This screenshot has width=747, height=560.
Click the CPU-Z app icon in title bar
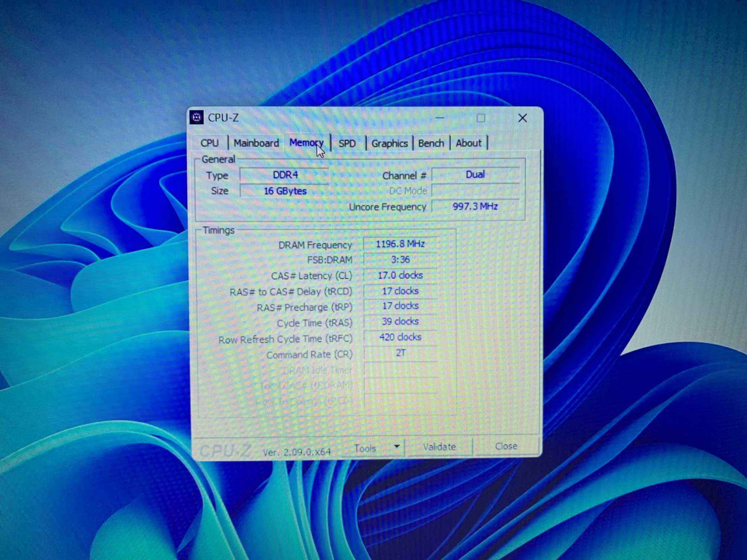tap(196, 118)
